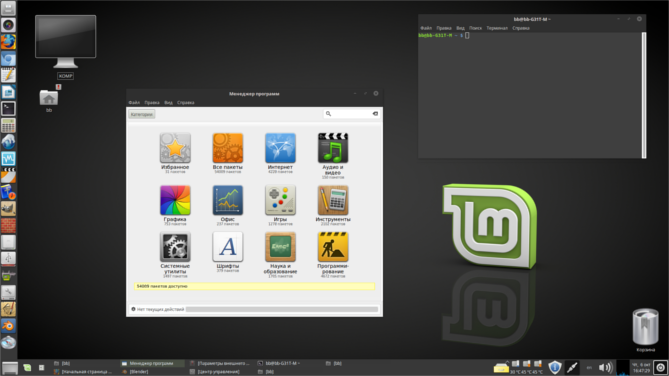Launch Firefox from the left dock
This screenshot has height=376, width=669.
click(x=8, y=42)
